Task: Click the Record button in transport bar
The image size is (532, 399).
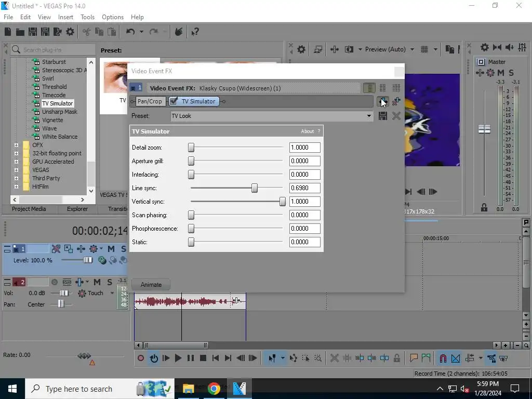Action: pos(140,358)
